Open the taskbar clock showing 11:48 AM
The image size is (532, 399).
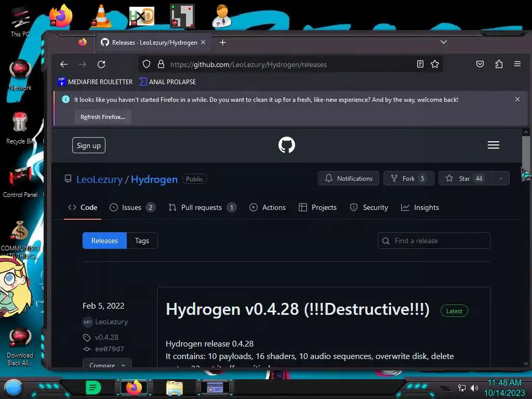[x=504, y=388]
